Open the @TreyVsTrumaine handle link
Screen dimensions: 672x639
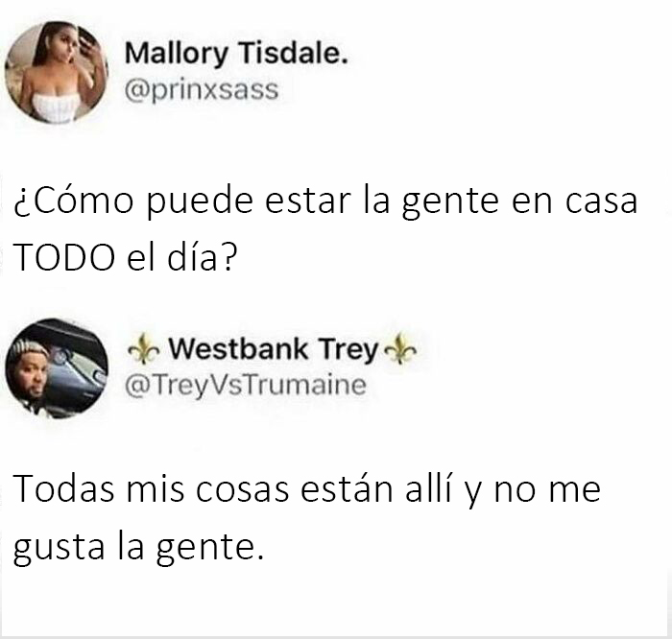point(246,386)
